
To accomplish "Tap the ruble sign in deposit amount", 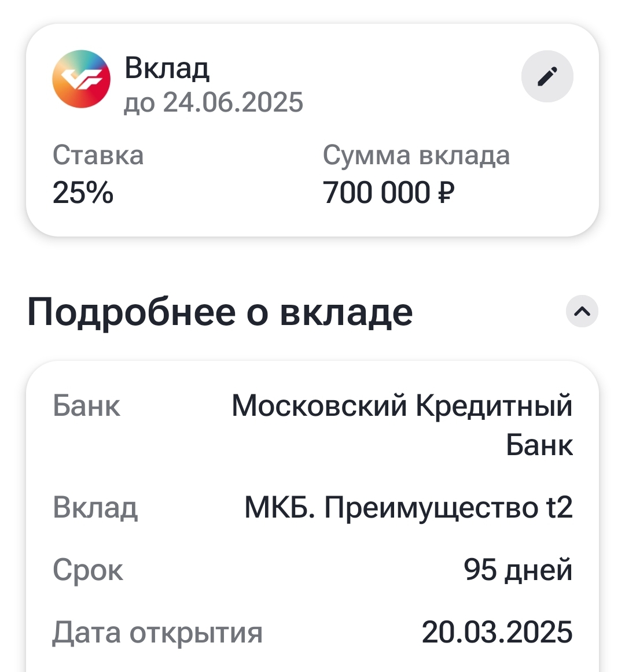I will click(446, 192).
